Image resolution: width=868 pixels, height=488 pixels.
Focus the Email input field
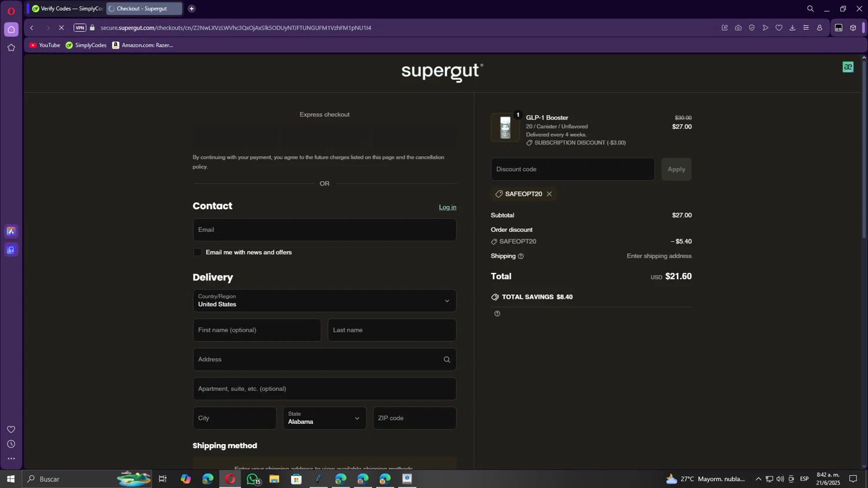(x=325, y=230)
